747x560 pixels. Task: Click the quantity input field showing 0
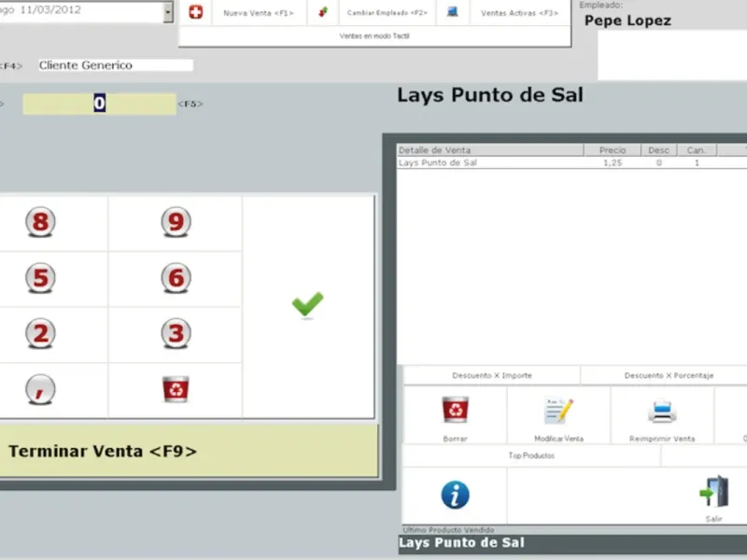(x=99, y=104)
